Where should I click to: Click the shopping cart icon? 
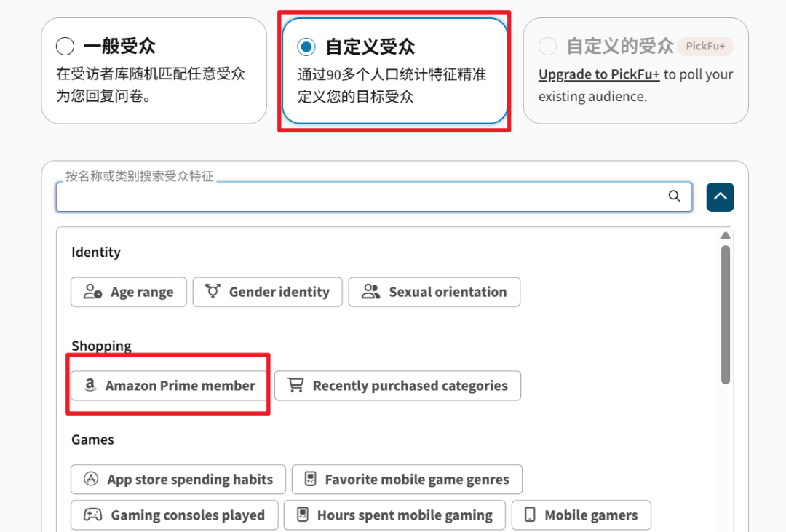295,384
